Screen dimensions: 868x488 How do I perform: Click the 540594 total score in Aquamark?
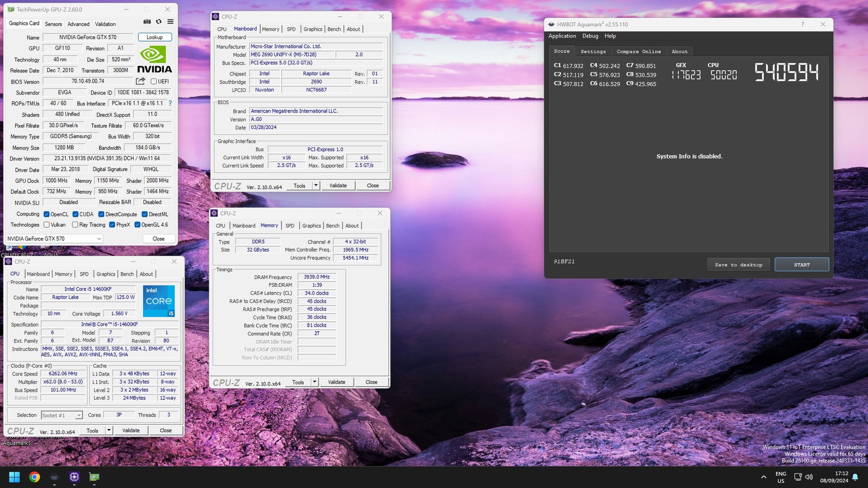pyautogui.click(x=787, y=72)
